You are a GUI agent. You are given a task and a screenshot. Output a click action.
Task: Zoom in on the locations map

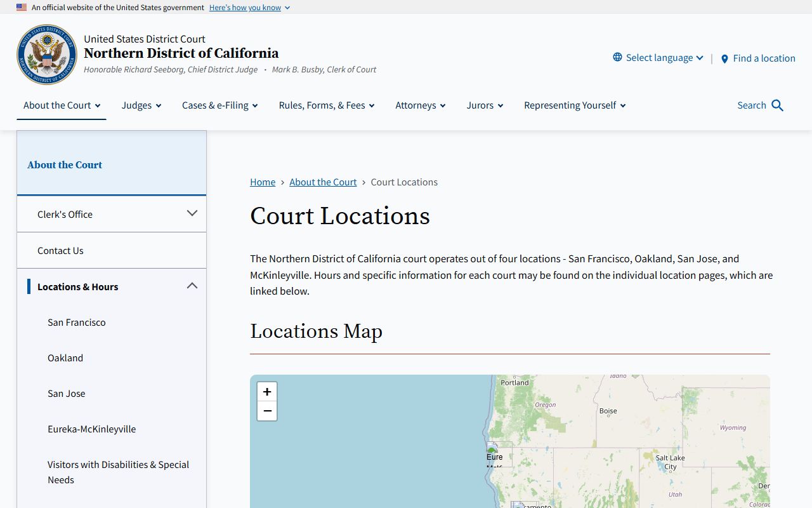[x=267, y=392]
